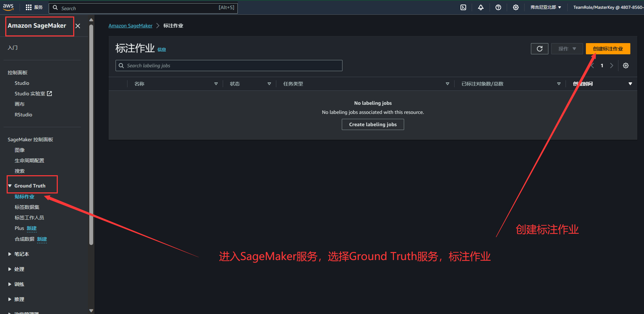Close the Amazon SageMaker side panel

[x=78, y=26]
